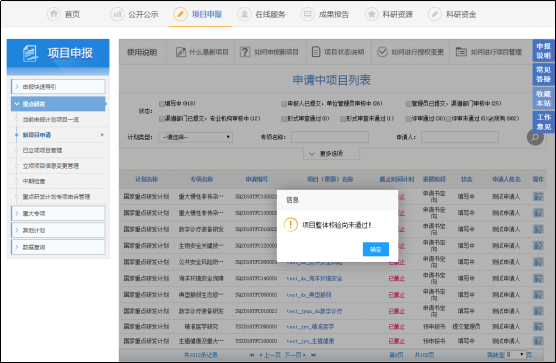Open project link test_jyan_dx数字诊疗
The image size is (556, 363).
coord(314,311)
